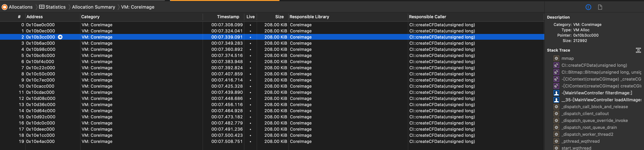Click the Statistics grid icon in breadcrumb
The height and width of the screenshot is (150, 644).
pos(42,7)
